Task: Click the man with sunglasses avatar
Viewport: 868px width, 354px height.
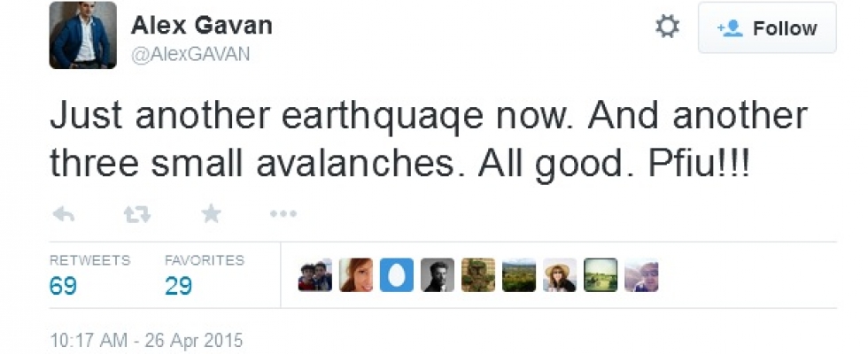Action: click(x=641, y=275)
